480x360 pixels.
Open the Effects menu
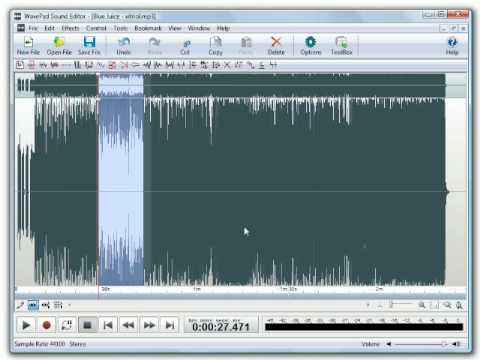(70, 28)
